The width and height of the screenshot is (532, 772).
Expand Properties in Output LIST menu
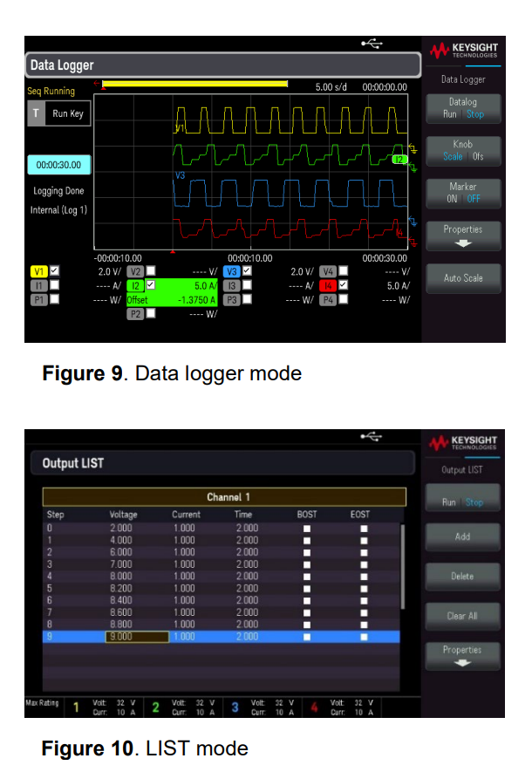click(462, 655)
